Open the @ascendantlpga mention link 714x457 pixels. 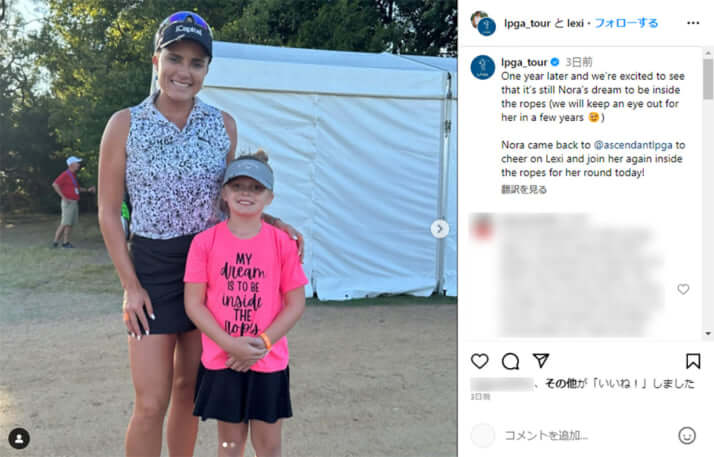(x=633, y=145)
